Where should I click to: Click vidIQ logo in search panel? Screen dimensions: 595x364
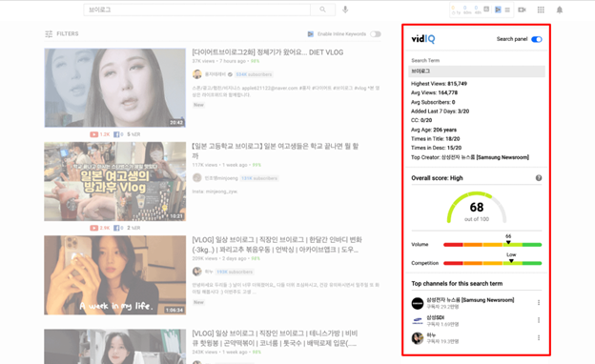point(423,39)
